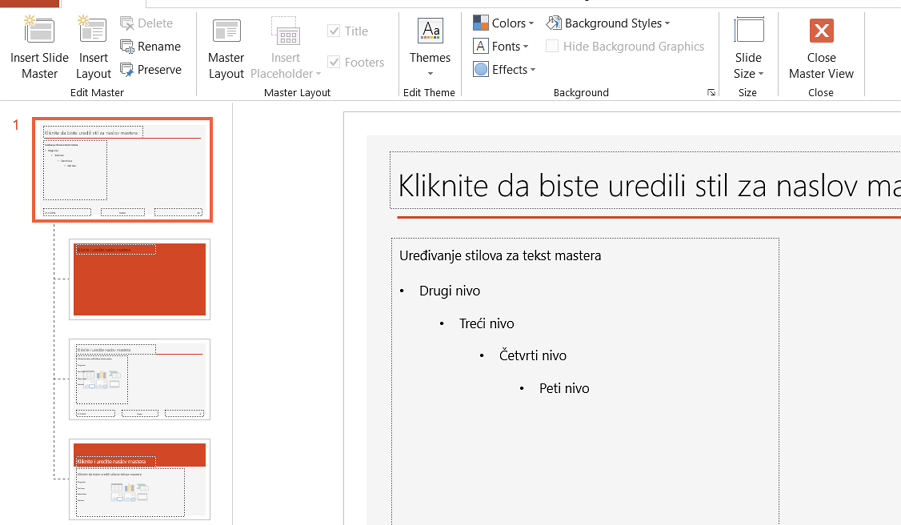Image resolution: width=901 pixels, height=525 pixels.
Task: Click Close Master View label
Action: [821, 65]
